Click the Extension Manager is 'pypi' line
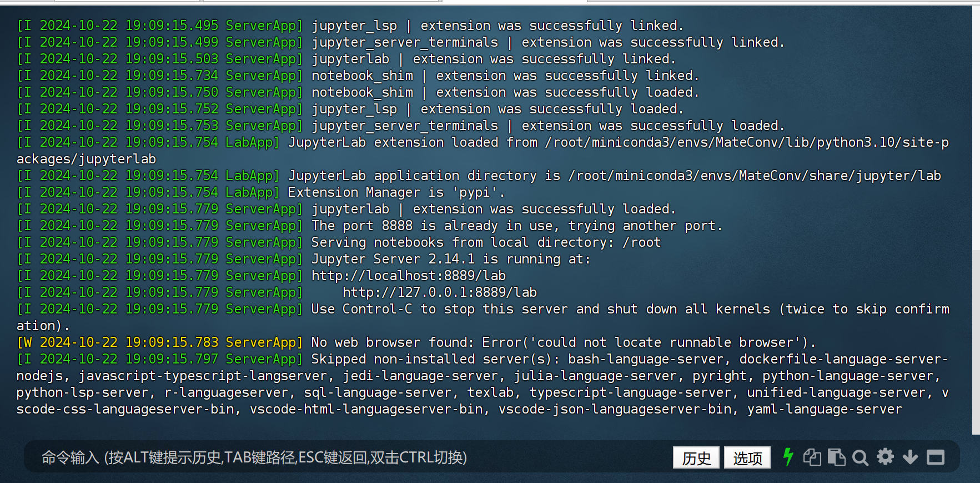 tap(396, 192)
